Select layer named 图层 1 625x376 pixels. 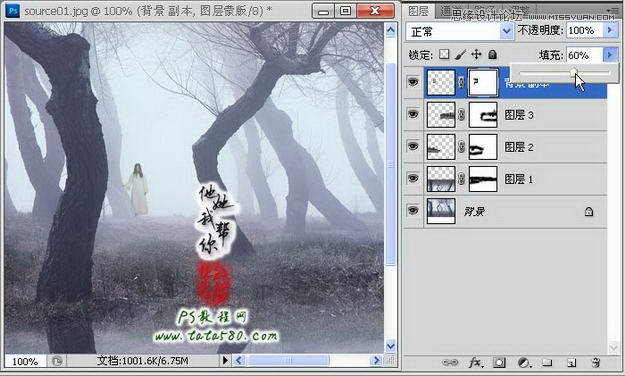click(519, 179)
